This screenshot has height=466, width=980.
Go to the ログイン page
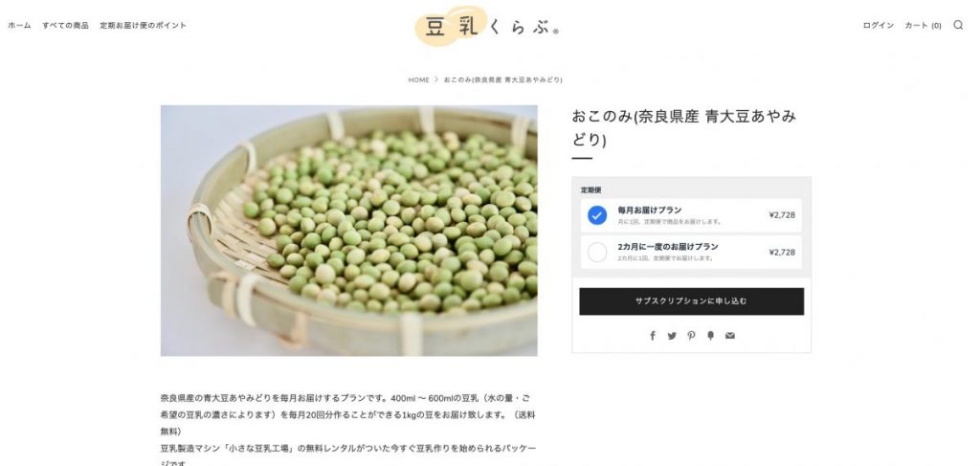coord(879,26)
